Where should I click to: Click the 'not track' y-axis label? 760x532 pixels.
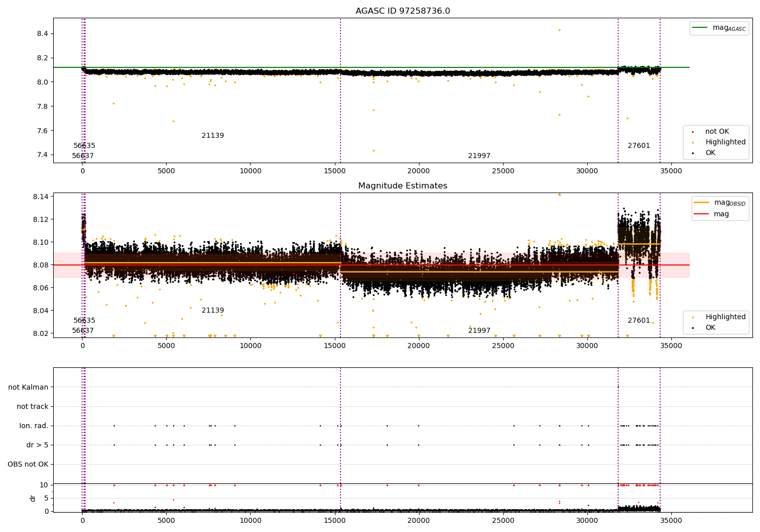32,406
